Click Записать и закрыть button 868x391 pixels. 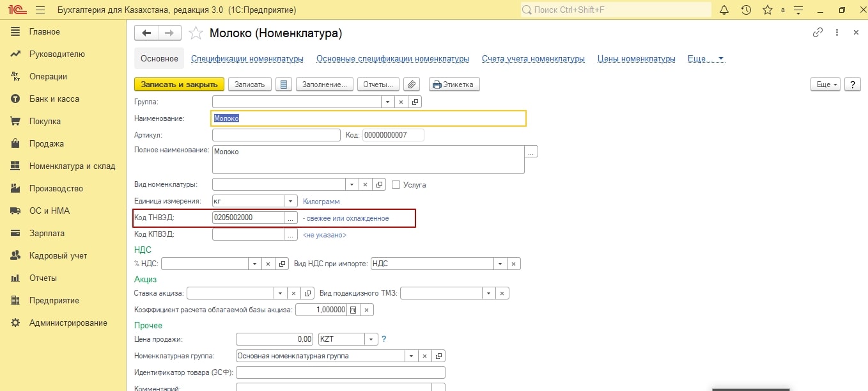tap(179, 84)
